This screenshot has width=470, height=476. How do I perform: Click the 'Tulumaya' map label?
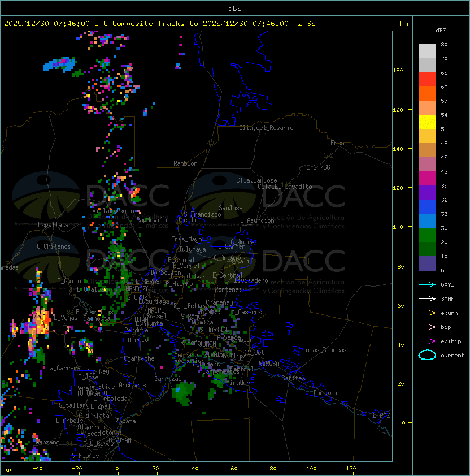(x=193, y=249)
